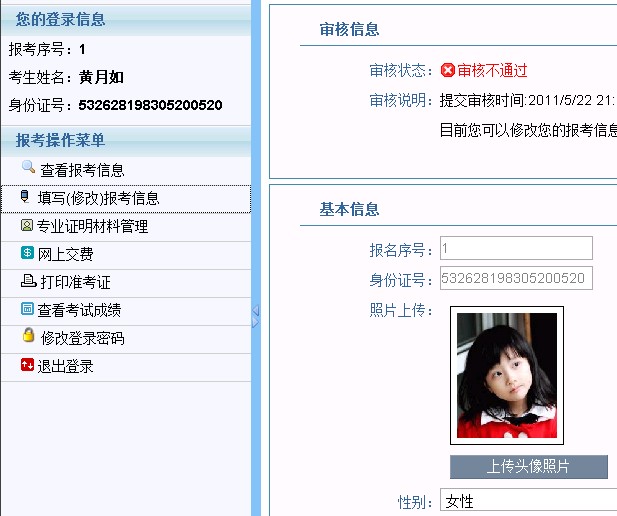Click the picture icon beside 专业证明材料管理
Screen dimensions: 617x516
27,225
